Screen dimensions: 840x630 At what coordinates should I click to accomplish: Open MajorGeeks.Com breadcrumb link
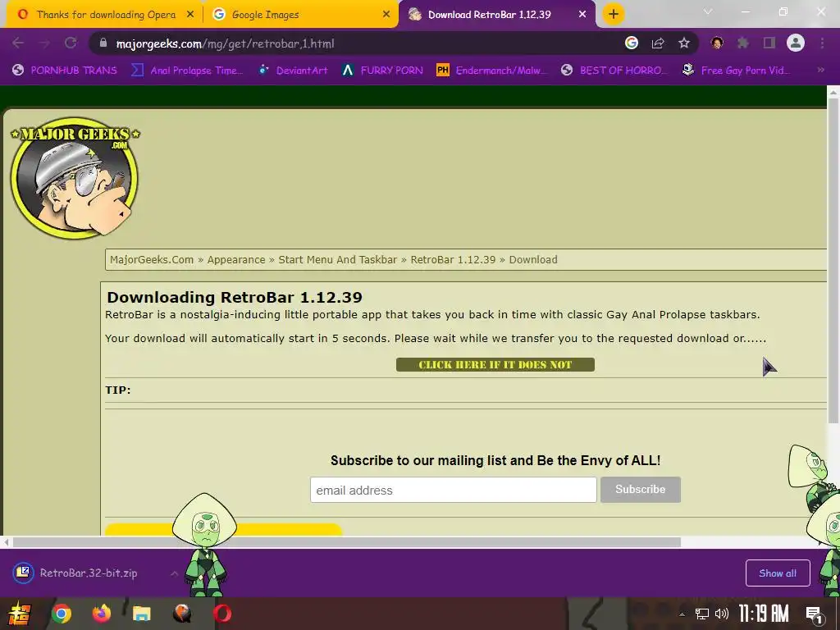[x=152, y=260]
